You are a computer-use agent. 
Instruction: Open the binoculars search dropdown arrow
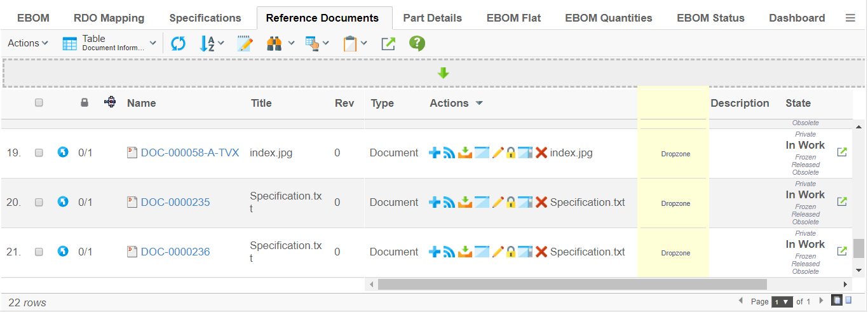[291, 43]
